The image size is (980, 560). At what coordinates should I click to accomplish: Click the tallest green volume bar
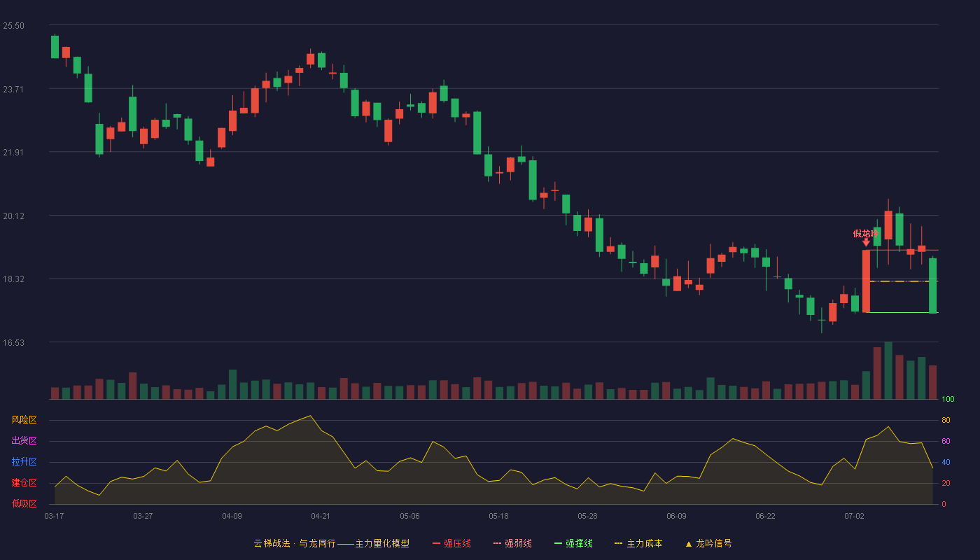(x=888, y=370)
